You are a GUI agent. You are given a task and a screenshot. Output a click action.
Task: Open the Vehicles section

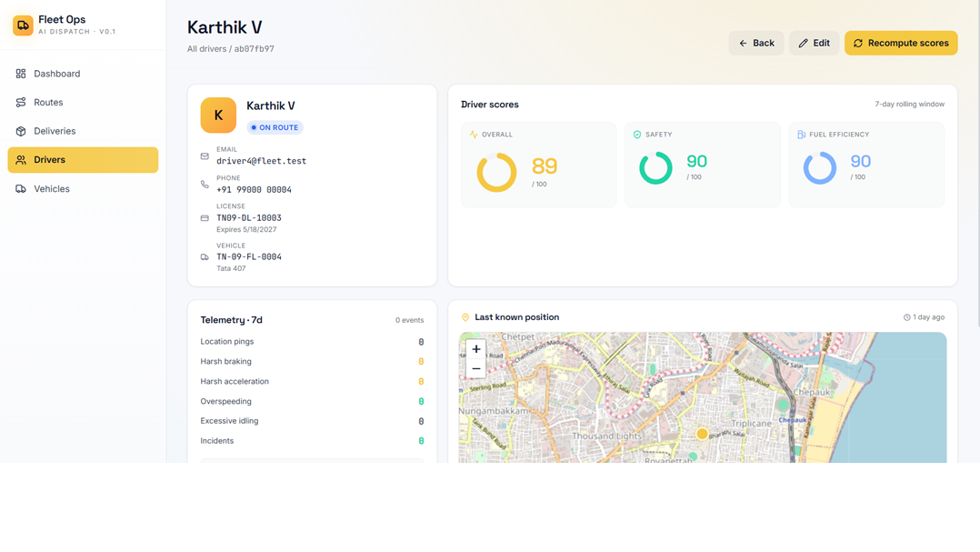click(83, 189)
